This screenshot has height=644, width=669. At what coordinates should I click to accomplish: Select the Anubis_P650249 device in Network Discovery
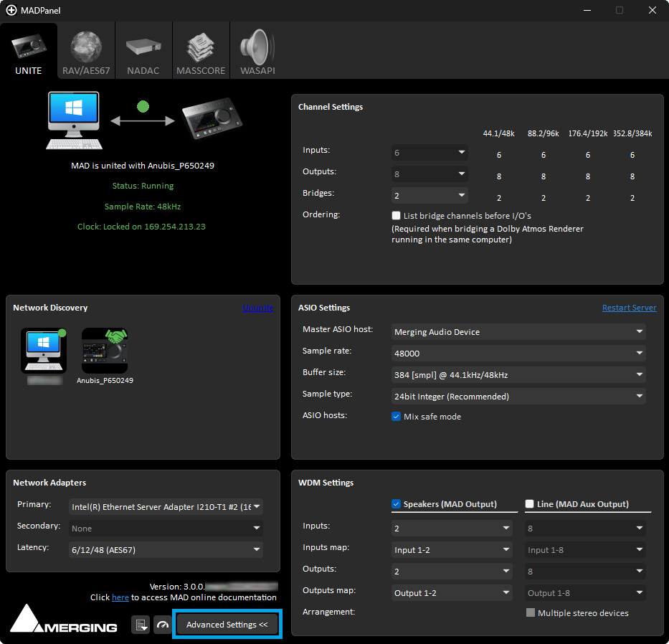[x=105, y=351]
